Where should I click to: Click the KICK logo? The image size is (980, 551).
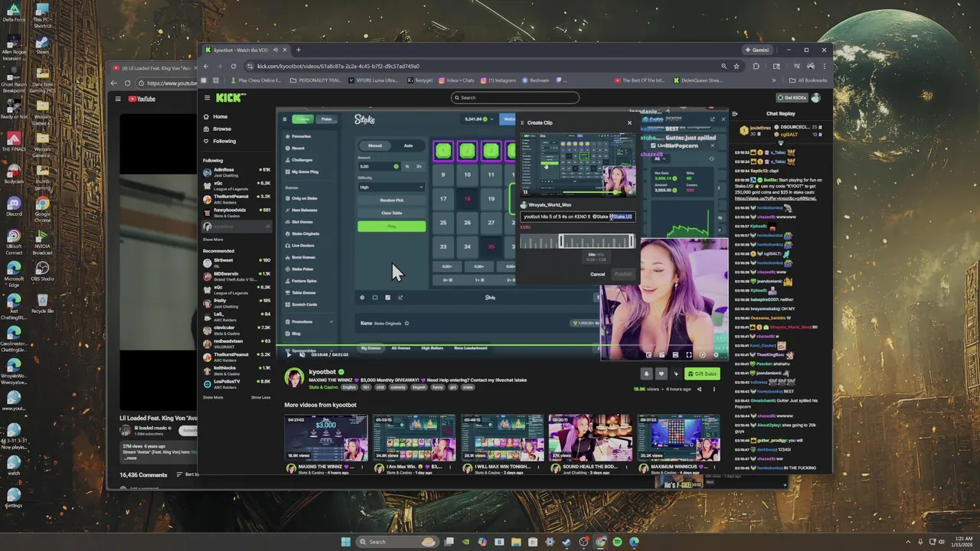tap(230, 97)
